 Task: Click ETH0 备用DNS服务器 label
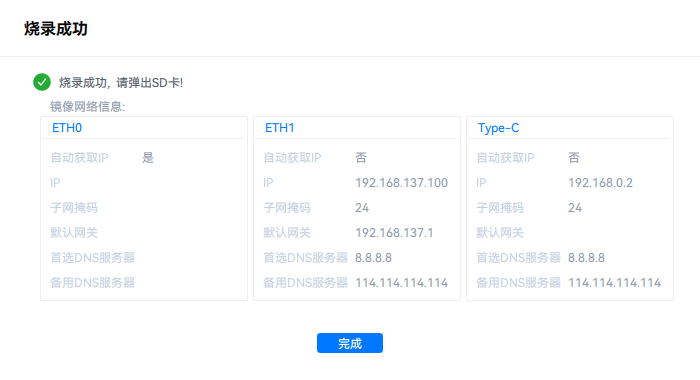coord(92,283)
